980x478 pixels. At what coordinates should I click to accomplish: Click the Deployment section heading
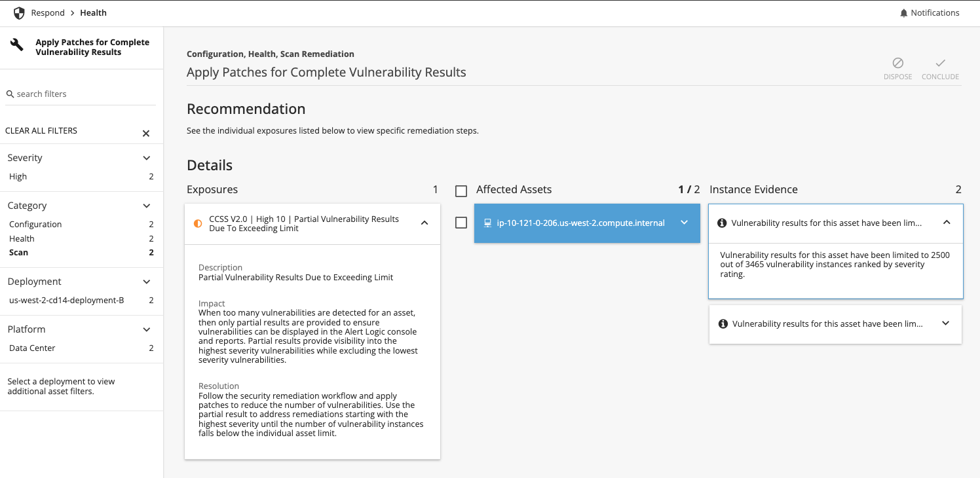coord(34,282)
